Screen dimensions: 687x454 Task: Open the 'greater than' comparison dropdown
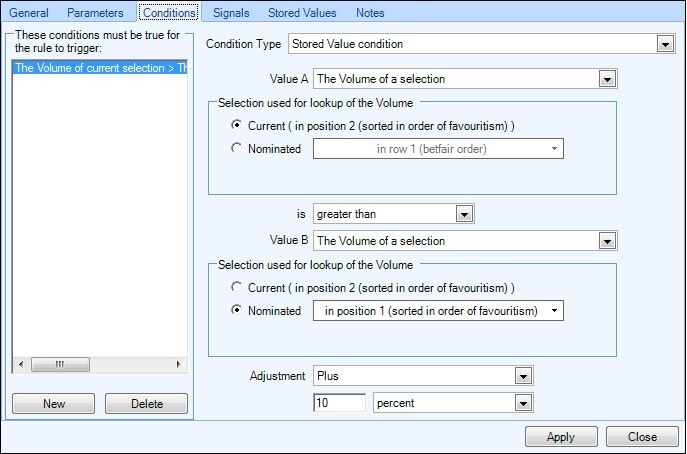[464, 214]
